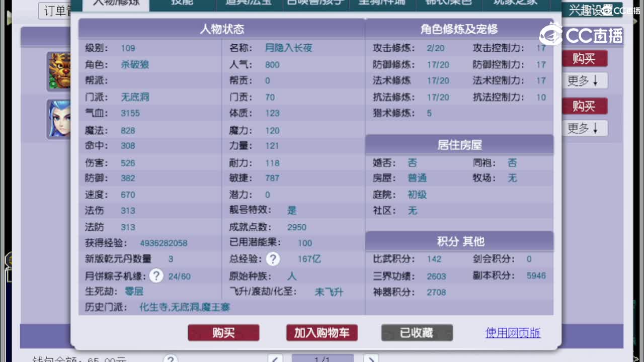Switch to the 玩家之家 tab

click(517, 3)
